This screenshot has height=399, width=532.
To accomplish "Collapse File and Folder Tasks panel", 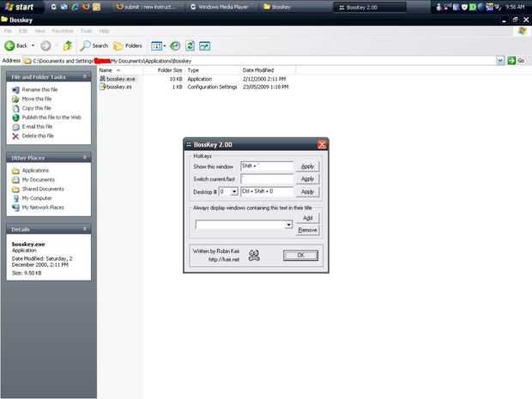I will tap(84, 76).
